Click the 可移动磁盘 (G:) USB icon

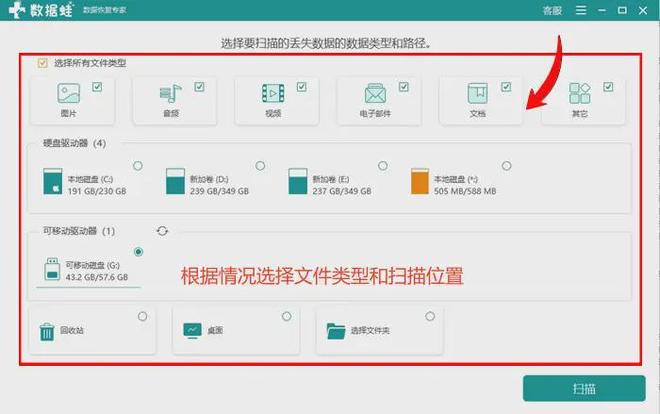click(x=52, y=269)
